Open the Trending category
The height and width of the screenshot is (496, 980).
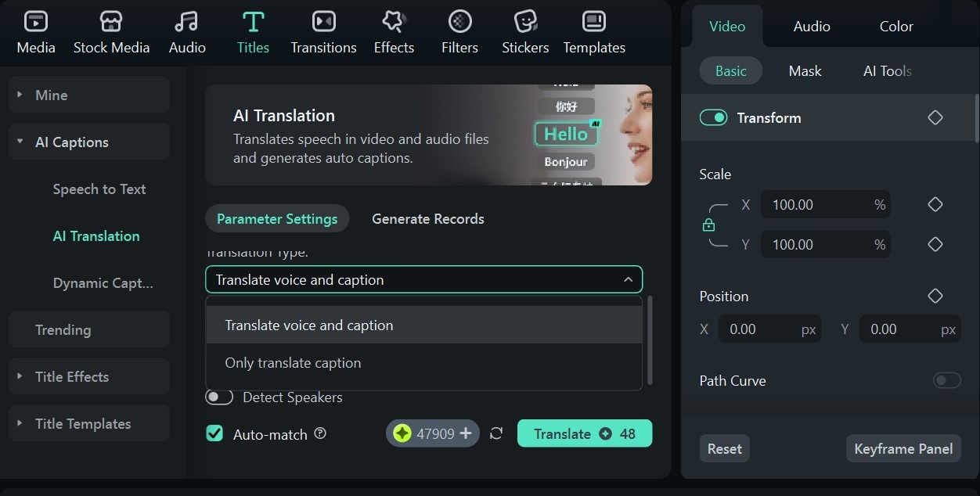coord(89,329)
